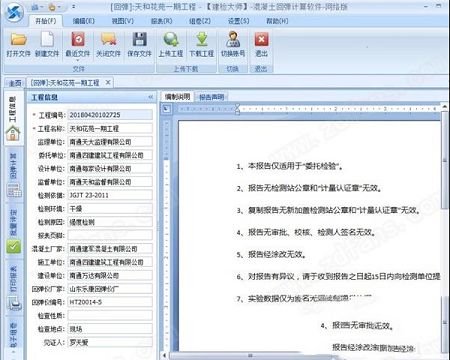Click the 上传工程 upload project icon
The width and height of the screenshot is (450, 360).
pyautogui.click(x=171, y=39)
